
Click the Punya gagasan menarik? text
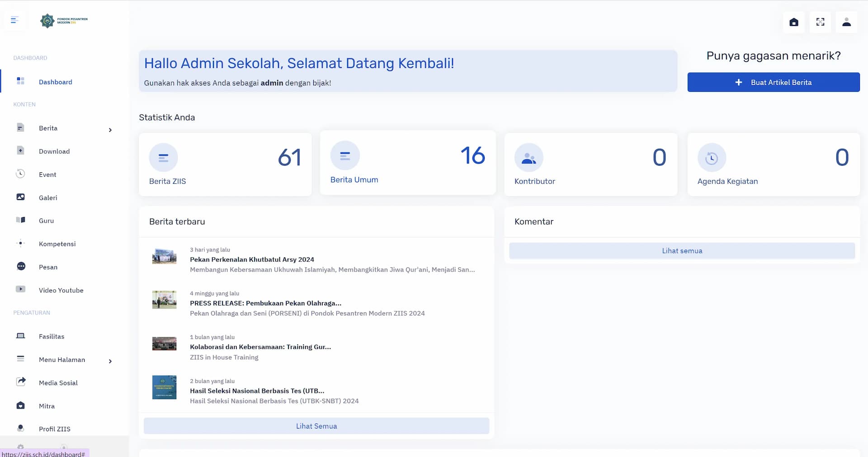pyautogui.click(x=774, y=56)
